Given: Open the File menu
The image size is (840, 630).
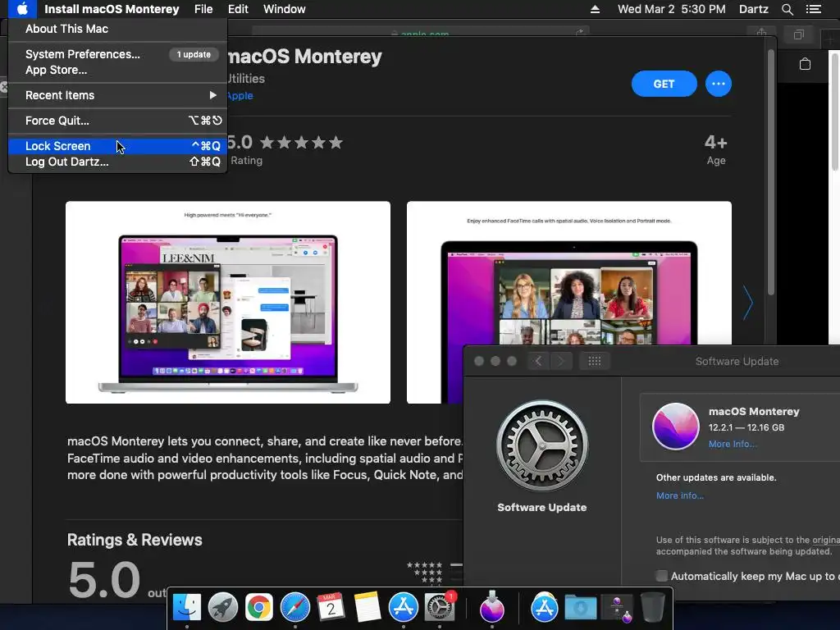Looking at the screenshot, I should pyautogui.click(x=203, y=9).
